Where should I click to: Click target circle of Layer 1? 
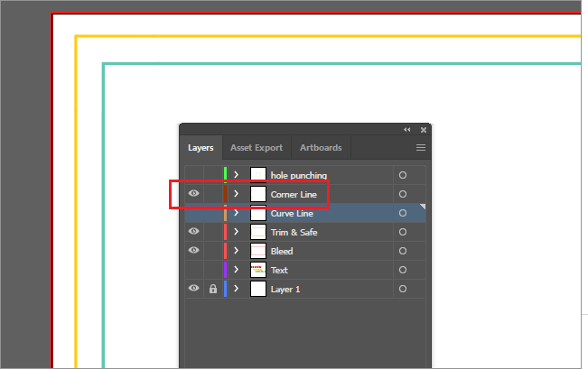403,289
